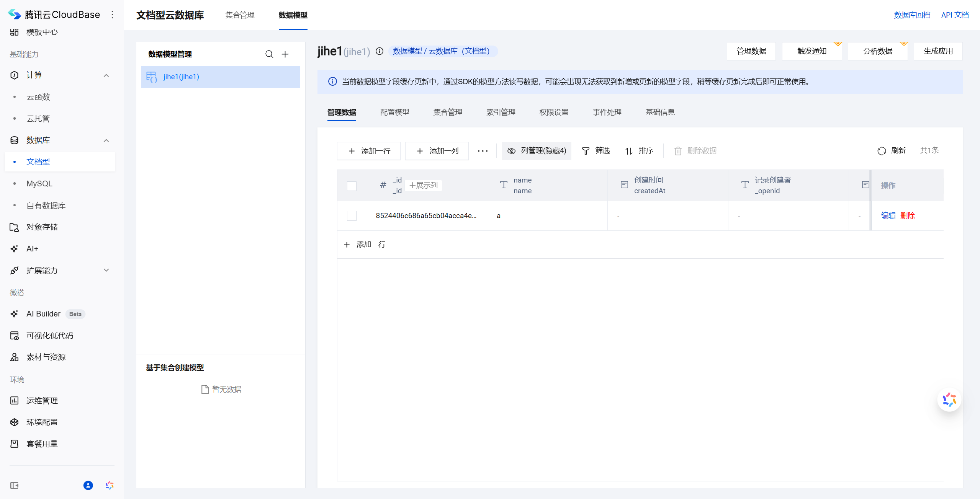
Task: Open 权限设置 tab
Action: [x=554, y=112]
